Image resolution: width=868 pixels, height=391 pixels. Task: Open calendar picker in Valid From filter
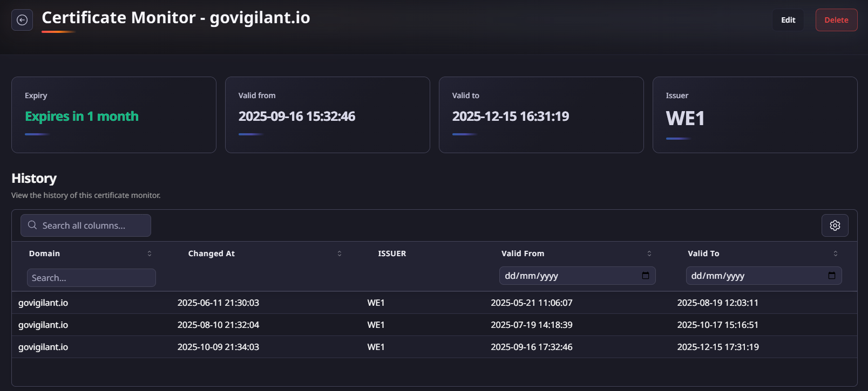coord(645,276)
